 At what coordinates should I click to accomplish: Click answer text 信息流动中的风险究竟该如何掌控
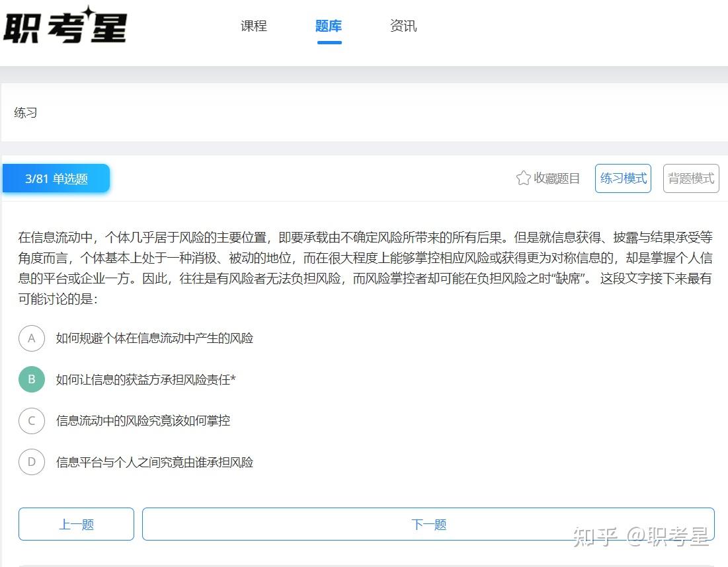pos(143,421)
